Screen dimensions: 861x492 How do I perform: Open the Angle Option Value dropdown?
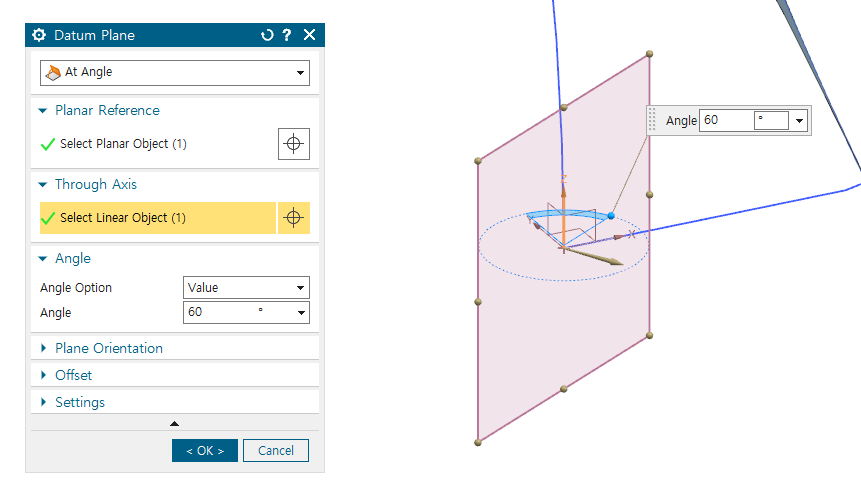246,288
